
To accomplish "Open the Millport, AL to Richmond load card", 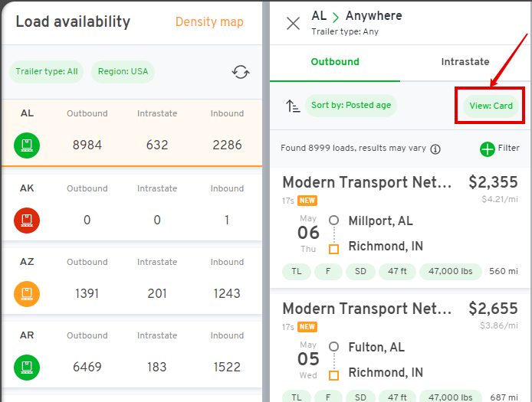I will tap(400, 227).
